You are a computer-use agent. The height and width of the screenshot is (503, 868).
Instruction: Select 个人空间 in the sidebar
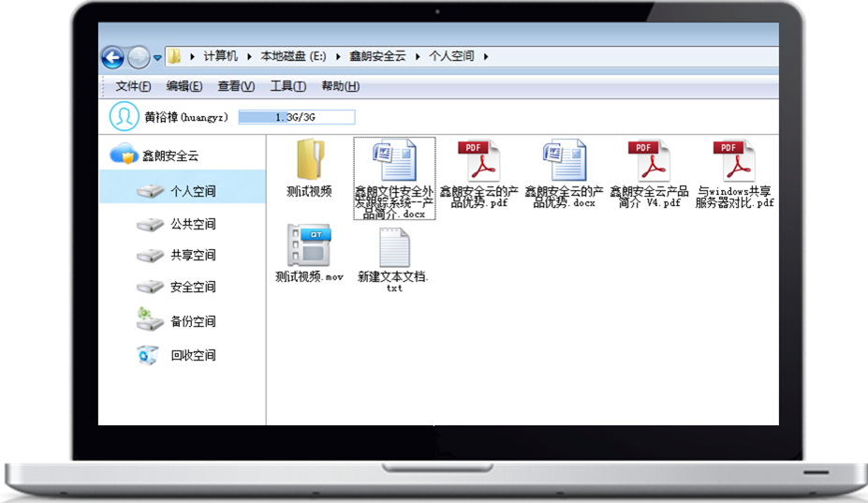pyautogui.click(x=192, y=192)
